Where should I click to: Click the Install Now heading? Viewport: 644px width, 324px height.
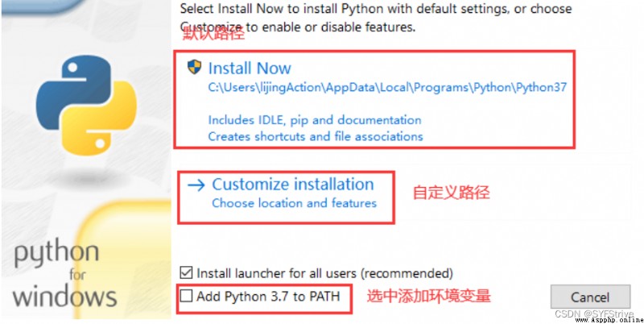pos(250,69)
